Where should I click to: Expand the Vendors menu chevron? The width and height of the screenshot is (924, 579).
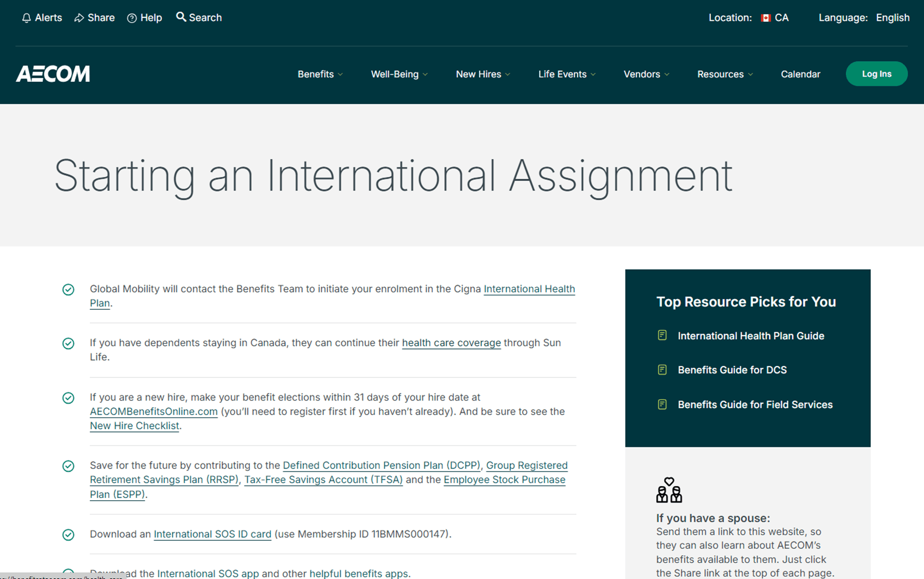667,75
